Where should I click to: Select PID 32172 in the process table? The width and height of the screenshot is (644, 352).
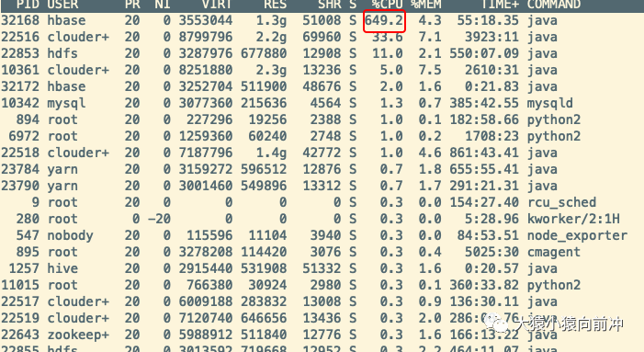(x=20, y=86)
